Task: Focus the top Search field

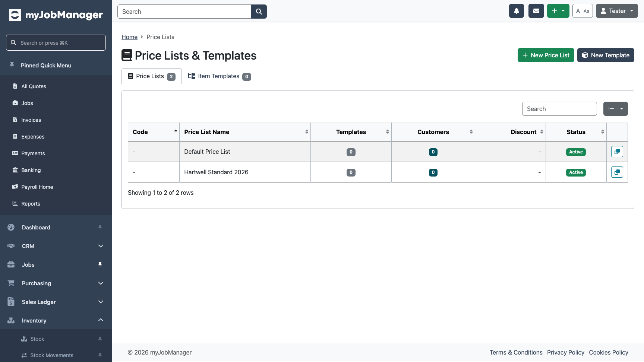Action: (184, 12)
